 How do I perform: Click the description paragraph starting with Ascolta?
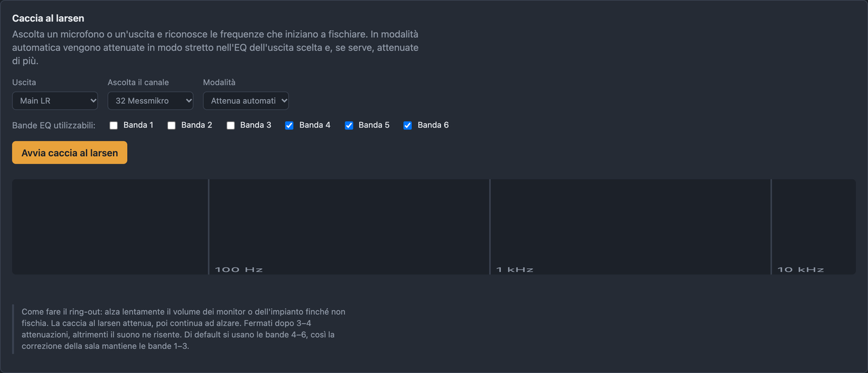(216, 48)
